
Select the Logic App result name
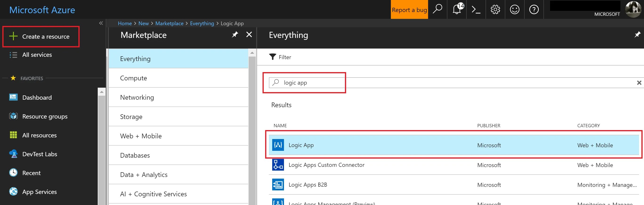[x=301, y=145]
